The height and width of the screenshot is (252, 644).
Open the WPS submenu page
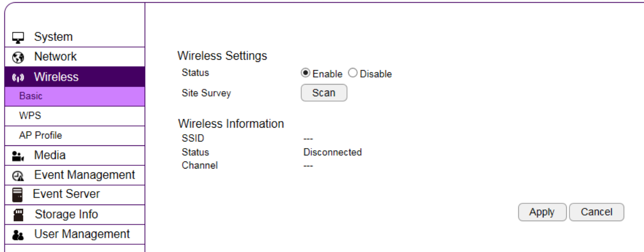[x=30, y=116]
